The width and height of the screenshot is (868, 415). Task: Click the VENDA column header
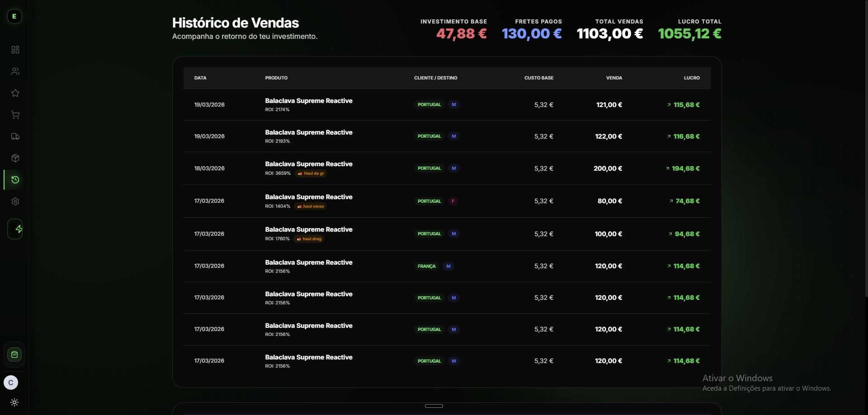point(614,78)
